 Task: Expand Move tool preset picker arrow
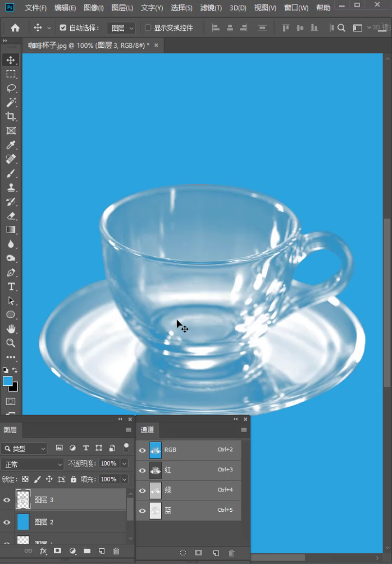49,28
